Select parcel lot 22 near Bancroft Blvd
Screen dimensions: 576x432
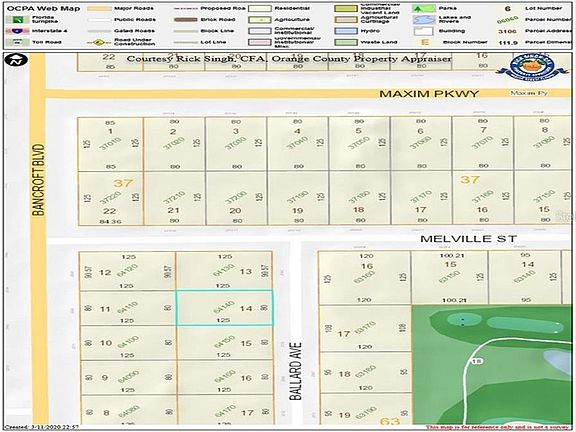(111, 198)
